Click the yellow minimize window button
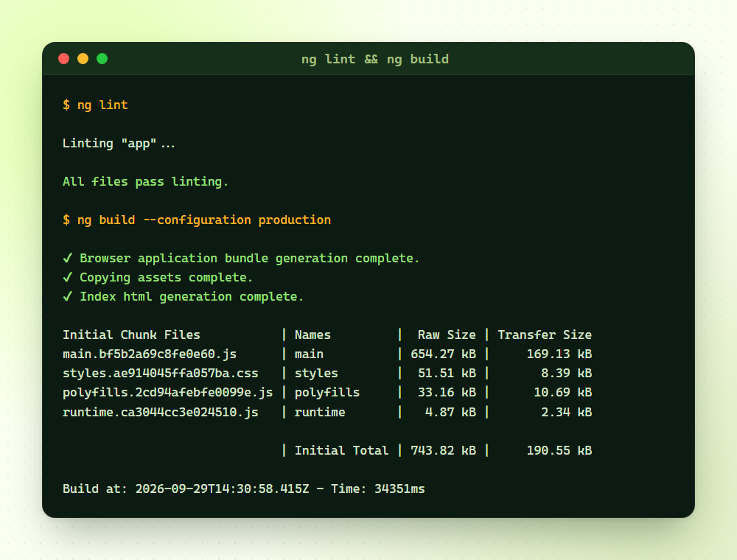737x560 pixels. pos(83,59)
